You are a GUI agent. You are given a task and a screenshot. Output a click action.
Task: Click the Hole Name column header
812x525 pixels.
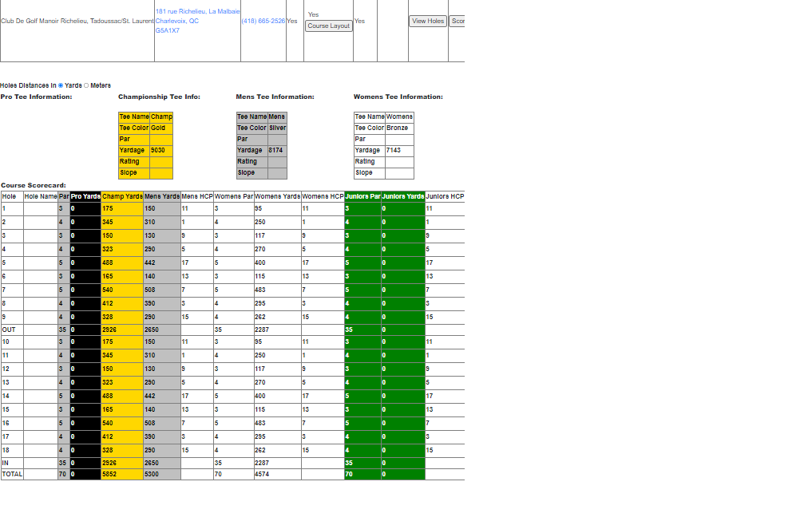click(41, 196)
